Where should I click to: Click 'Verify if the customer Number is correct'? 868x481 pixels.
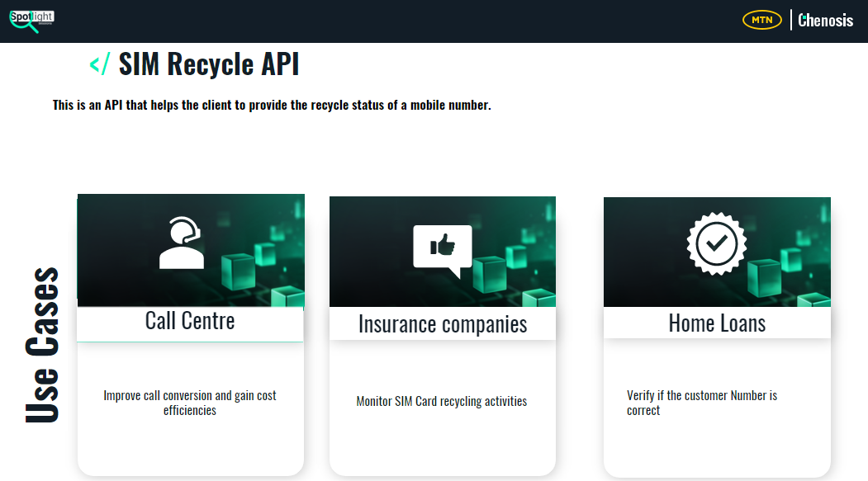(702, 403)
